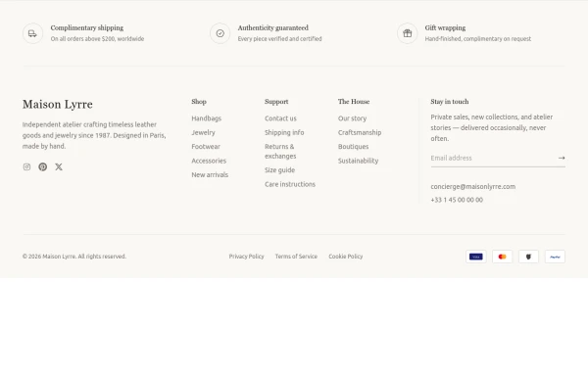This screenshot has width=588, height=376.
Task: Focus the Email address input field
Action: click(x=492, y=158)
